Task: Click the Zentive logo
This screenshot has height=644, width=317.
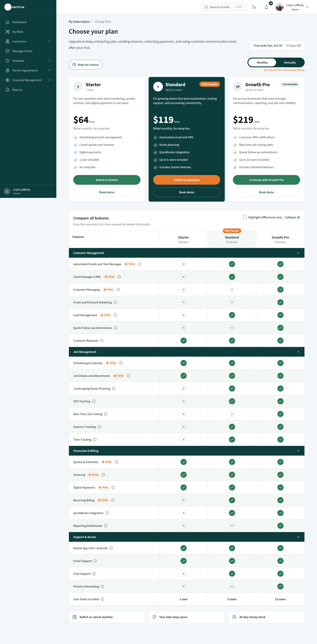Action: [x=15, y=7]
